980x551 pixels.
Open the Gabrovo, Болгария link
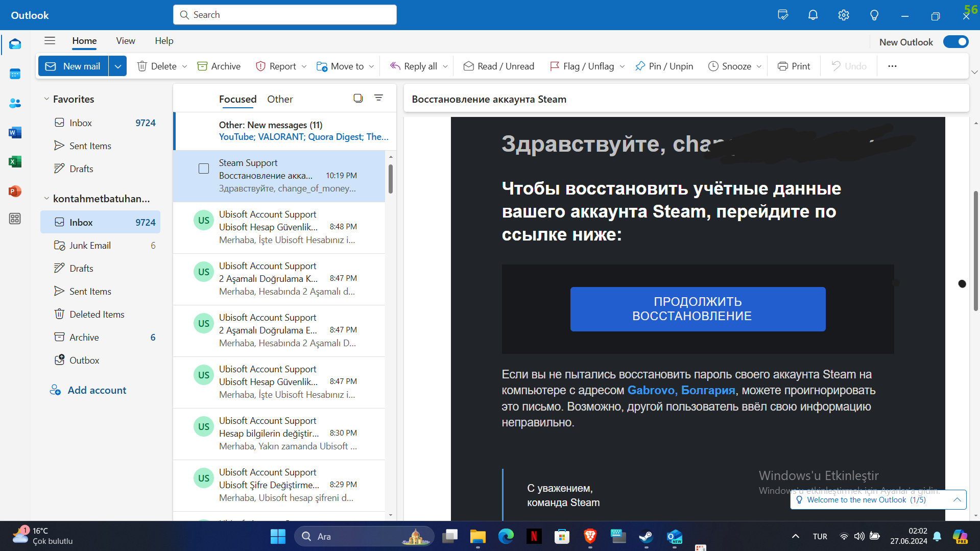tap(681, 390)
